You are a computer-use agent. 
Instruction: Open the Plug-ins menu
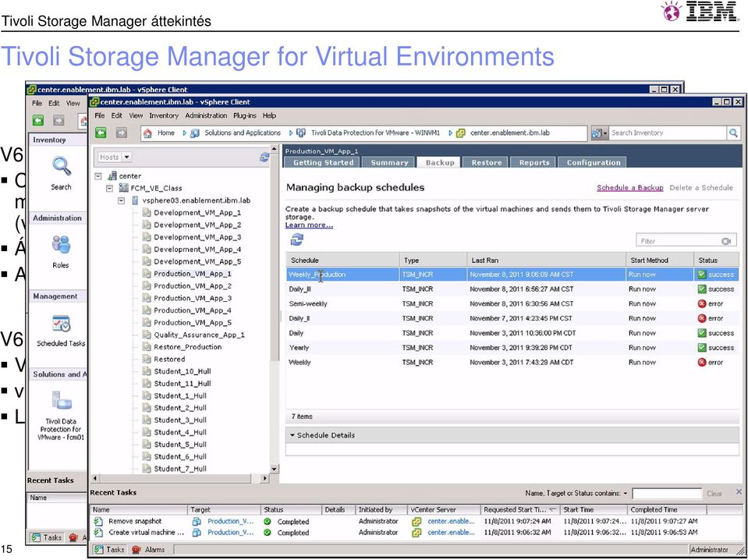coord(245,115)
